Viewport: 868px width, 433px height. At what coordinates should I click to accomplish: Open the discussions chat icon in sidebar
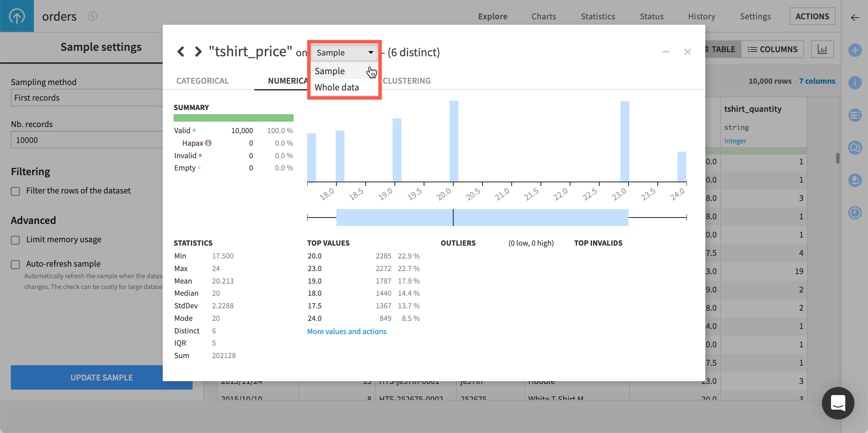point(855,148)
